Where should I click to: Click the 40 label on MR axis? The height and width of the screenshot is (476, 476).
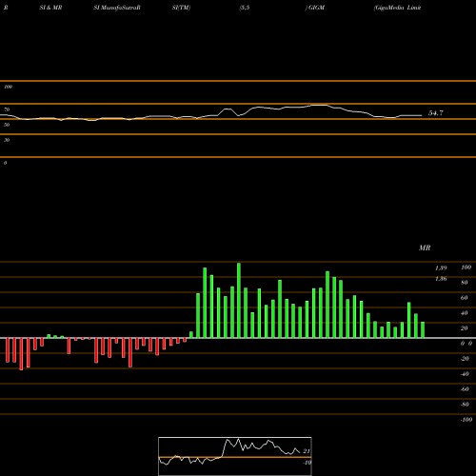tap(465, 313)
